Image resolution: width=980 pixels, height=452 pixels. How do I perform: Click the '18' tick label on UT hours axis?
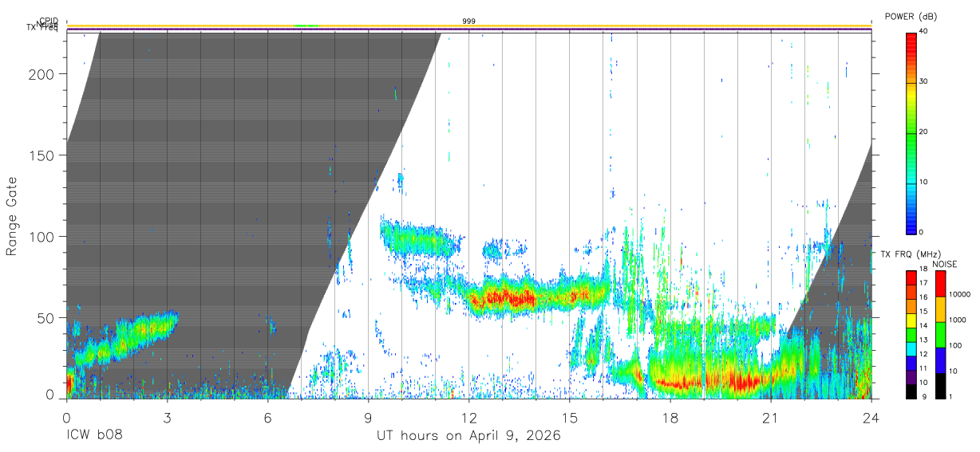pos(670,418)
